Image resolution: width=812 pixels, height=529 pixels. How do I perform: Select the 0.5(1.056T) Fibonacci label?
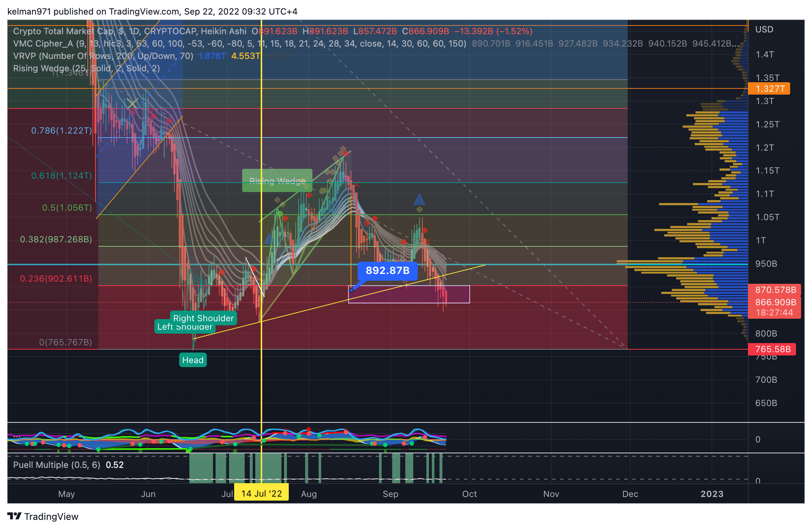pos(67,207)
